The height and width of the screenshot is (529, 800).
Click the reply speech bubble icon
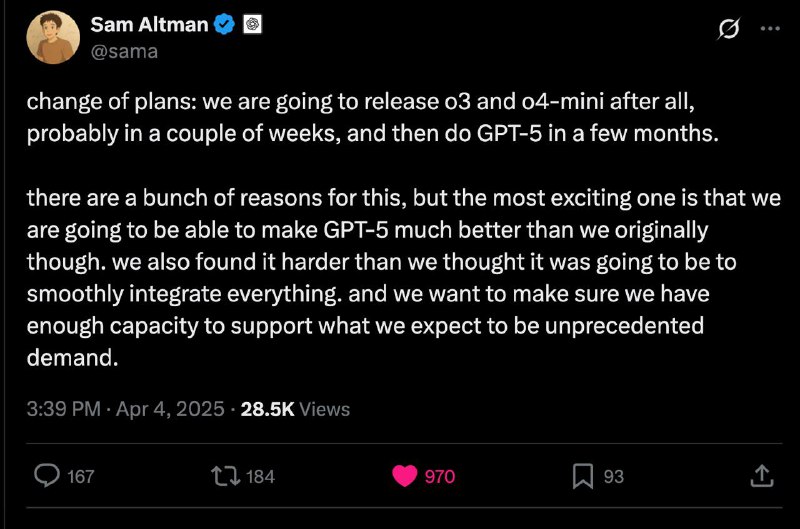47,475
